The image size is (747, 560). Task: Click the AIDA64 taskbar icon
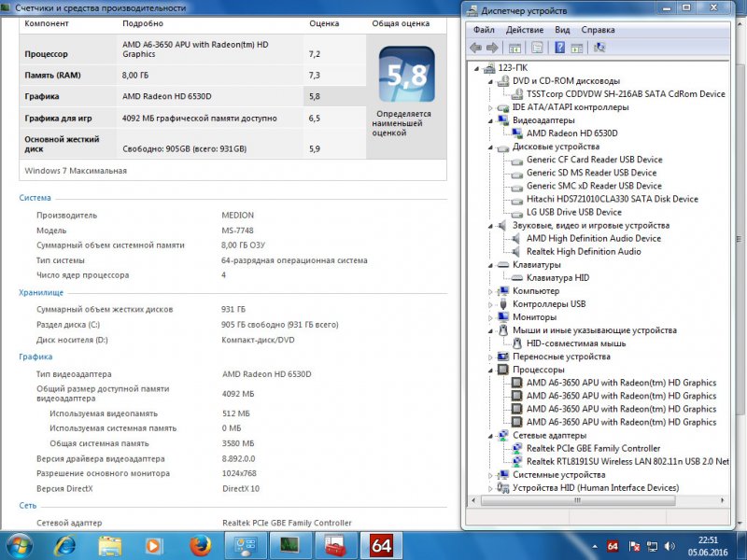pos(380,544)
